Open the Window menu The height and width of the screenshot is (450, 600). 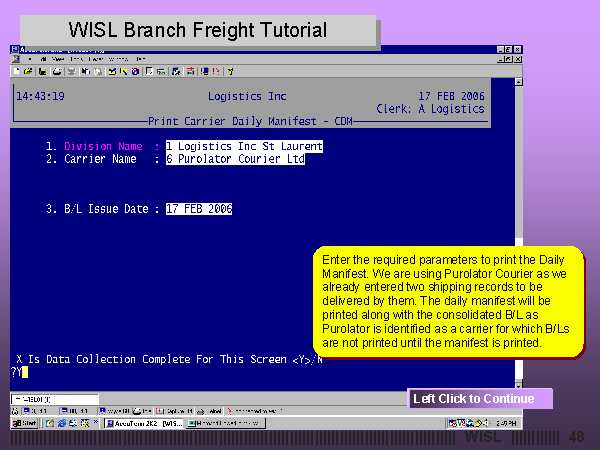(x=118, y=59)
